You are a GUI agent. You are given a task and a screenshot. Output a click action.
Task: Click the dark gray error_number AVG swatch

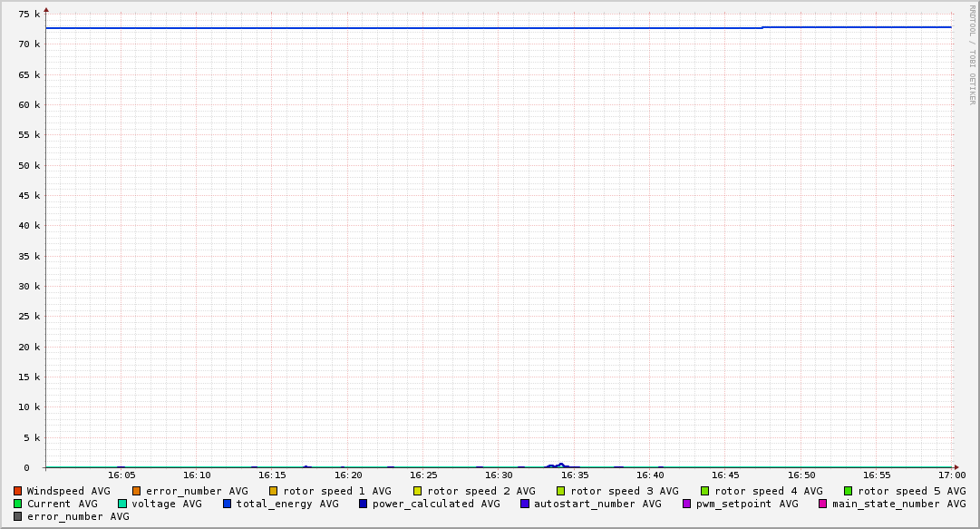point(17,516)
